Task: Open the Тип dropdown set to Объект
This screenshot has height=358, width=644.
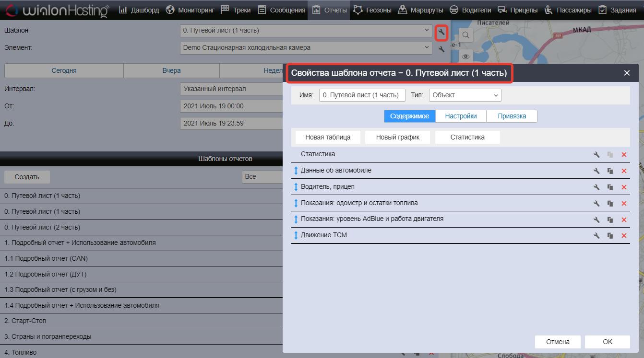Action: 465,95
